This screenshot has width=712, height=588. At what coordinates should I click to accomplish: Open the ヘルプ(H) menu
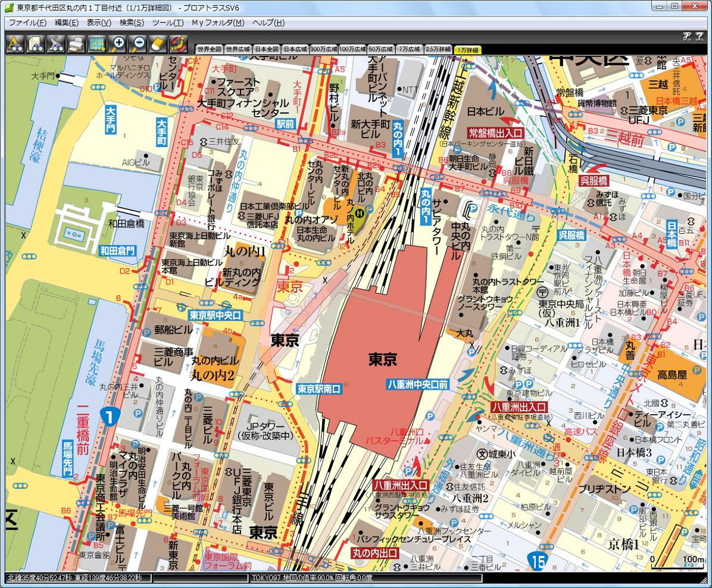click(268, 23)
